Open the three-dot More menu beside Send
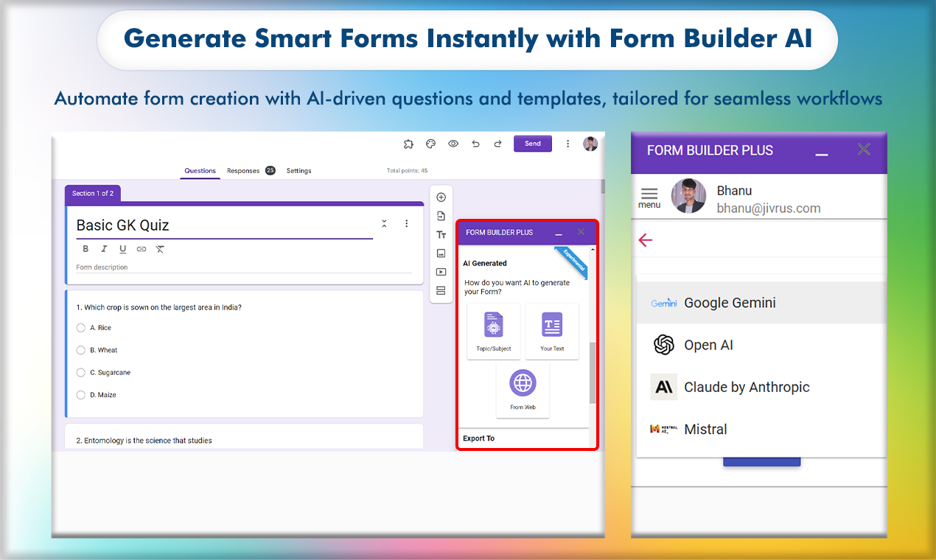Viewport: 936px width, 560px height. 567,144
